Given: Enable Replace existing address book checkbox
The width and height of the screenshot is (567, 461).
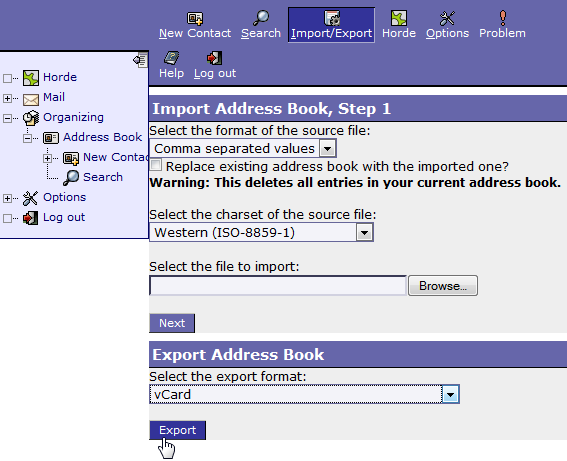Looking at the screenshot, I should 156,165.
